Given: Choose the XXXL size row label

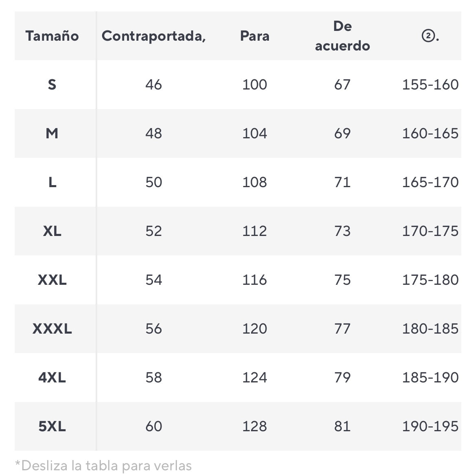Looking at the screenshot, I should coord(52,329).
